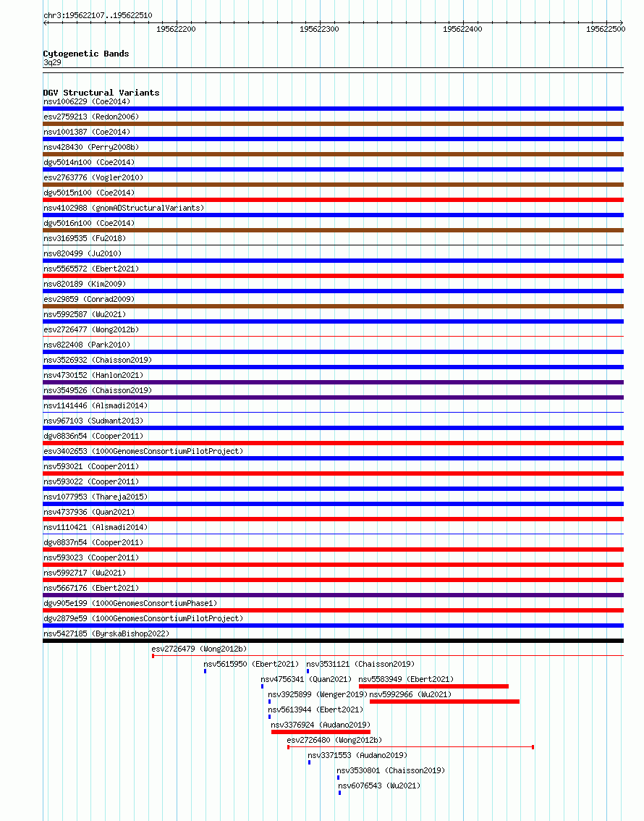Viewport: 644px width, 821px height.
Task: Click the nsv820189 (Kim2009) label
Action: pyautogui.click(x=85, y=284)
